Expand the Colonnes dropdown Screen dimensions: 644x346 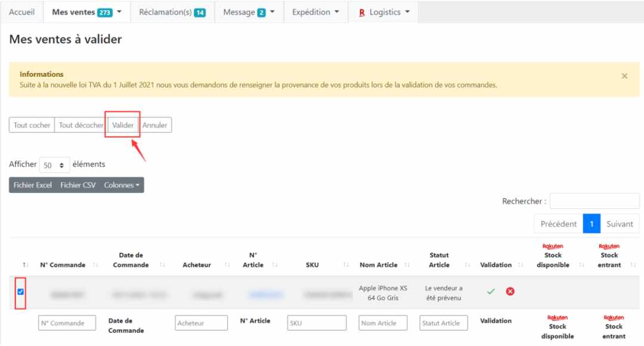pos(122,185)
